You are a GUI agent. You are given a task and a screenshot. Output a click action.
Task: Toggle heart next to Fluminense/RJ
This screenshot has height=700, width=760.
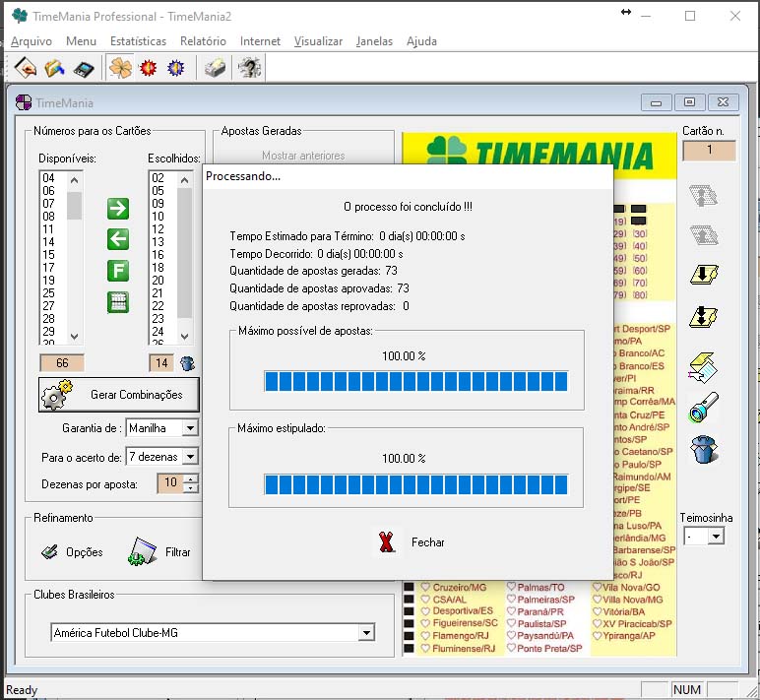click(x=425, y=648)
